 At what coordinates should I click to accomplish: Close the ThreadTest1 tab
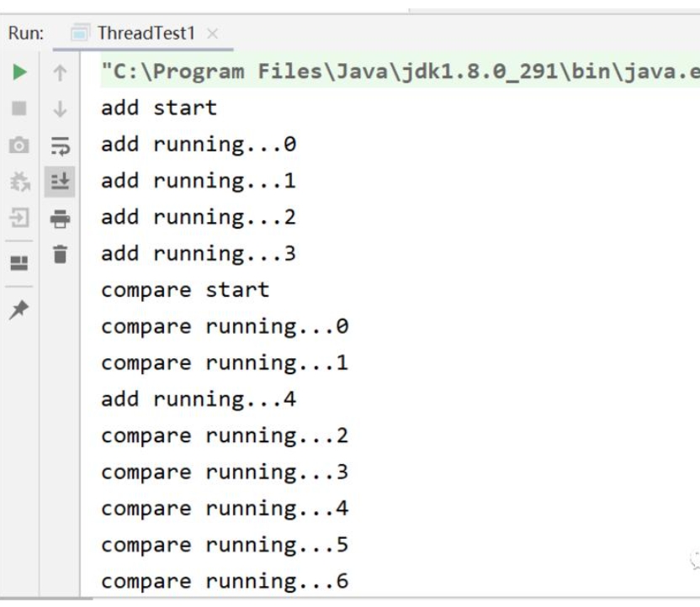point(213,34)
